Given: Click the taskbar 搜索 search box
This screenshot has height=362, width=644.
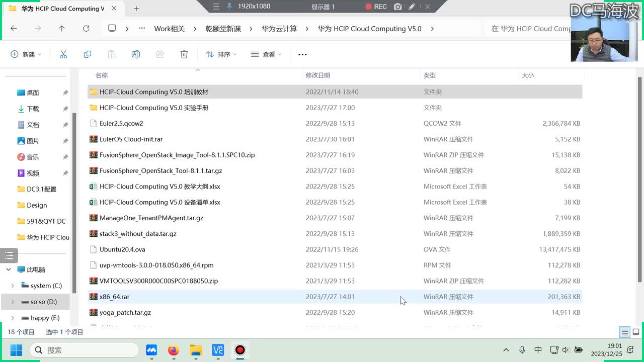Looking at the screenshot, I should pos(84,350).
